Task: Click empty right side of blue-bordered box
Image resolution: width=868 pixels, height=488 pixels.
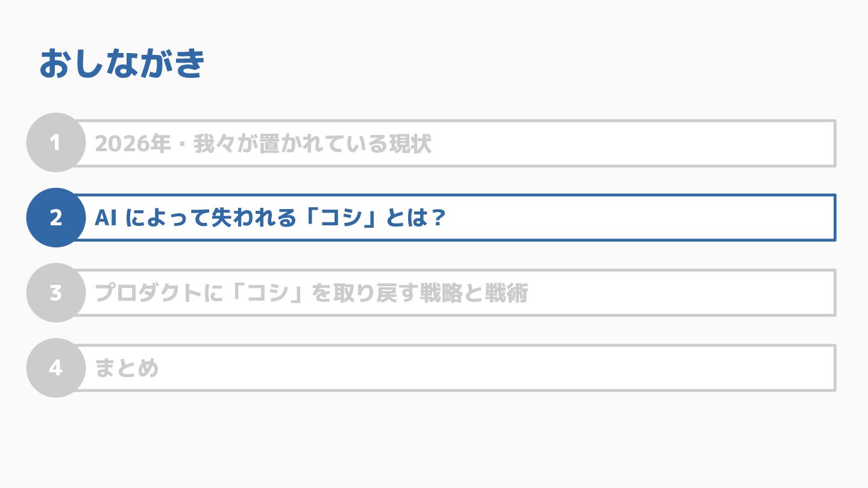Action: pos(639,218)
